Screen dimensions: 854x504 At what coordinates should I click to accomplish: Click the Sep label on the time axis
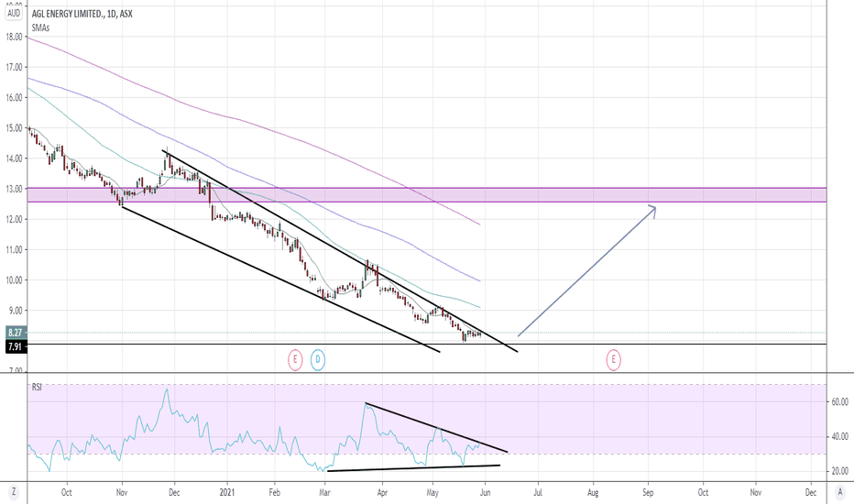648,493
